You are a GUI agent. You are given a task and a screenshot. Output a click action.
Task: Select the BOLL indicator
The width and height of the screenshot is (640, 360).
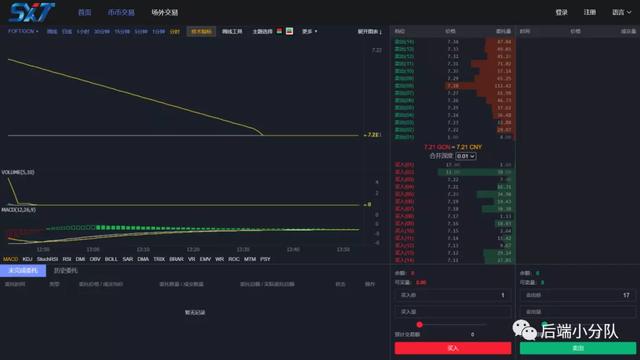point(111,259)
